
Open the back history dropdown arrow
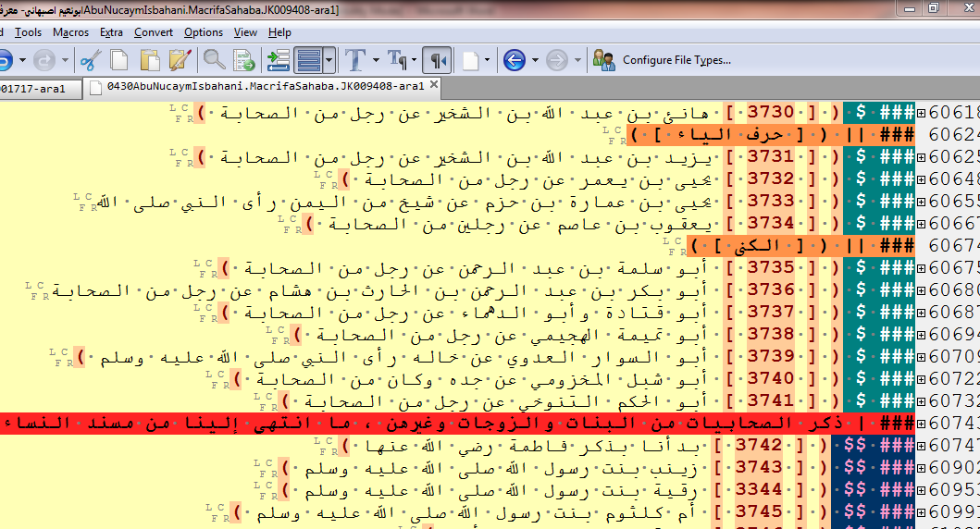tap(535, 61)
